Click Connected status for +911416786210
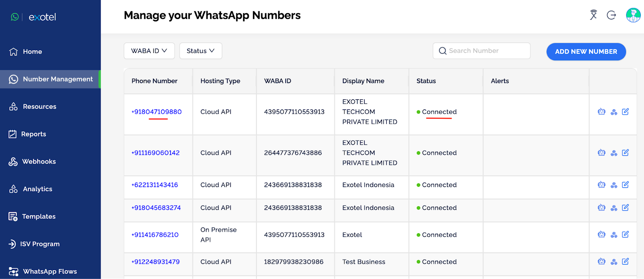Screen dimensions: 644x279 437,235
